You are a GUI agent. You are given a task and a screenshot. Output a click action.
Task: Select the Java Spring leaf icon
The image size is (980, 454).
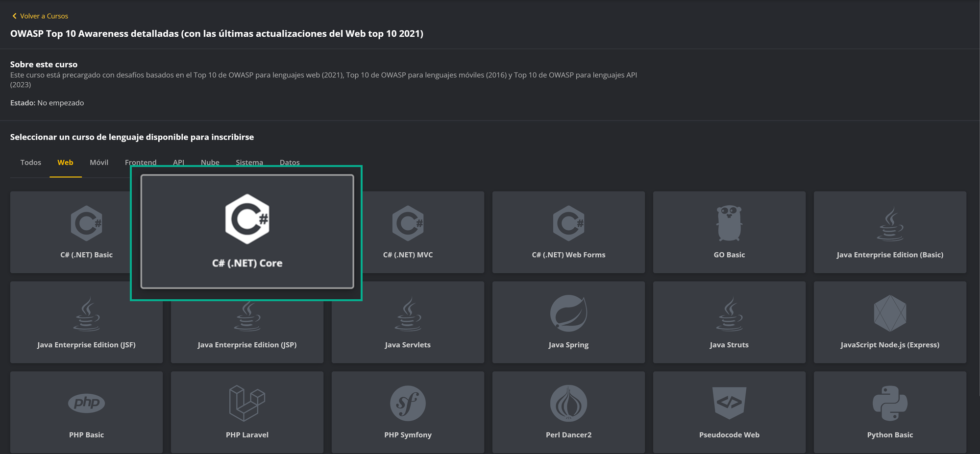tap(568, 313)
